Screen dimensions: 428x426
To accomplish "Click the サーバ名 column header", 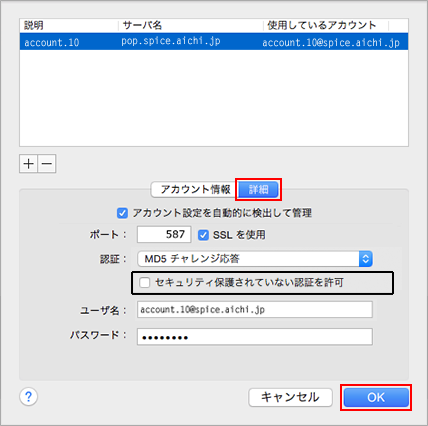I will click(142, 25).
